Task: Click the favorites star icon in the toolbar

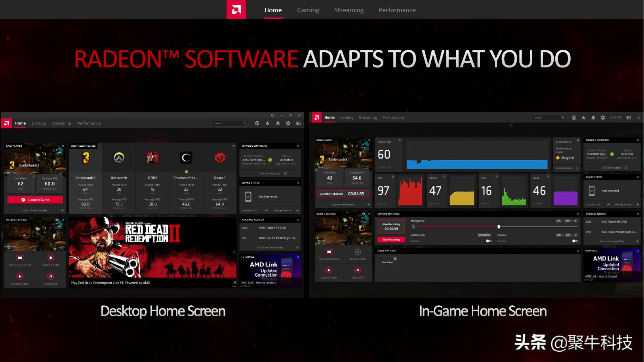Action: [267, 123]
